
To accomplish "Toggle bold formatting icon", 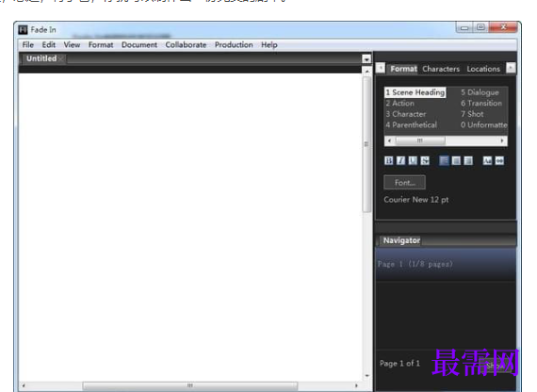I will pyautogui.click(x=389, y=160).
